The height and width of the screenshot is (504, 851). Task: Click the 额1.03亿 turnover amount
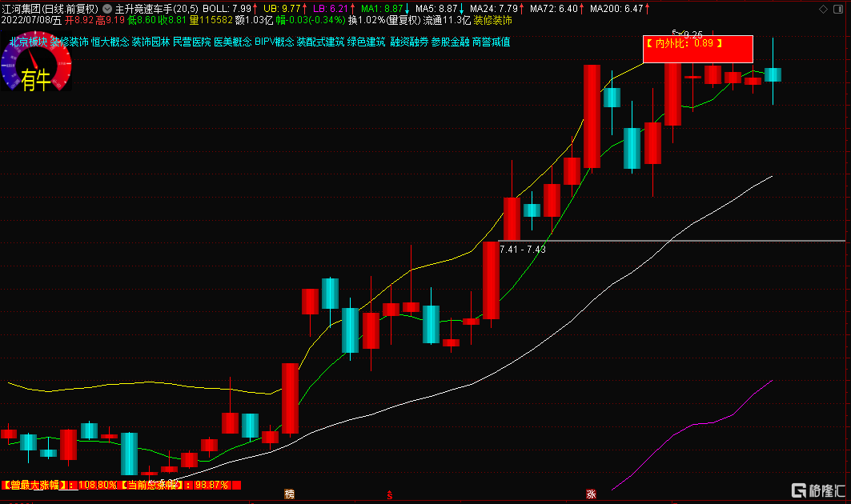point(254,20)
